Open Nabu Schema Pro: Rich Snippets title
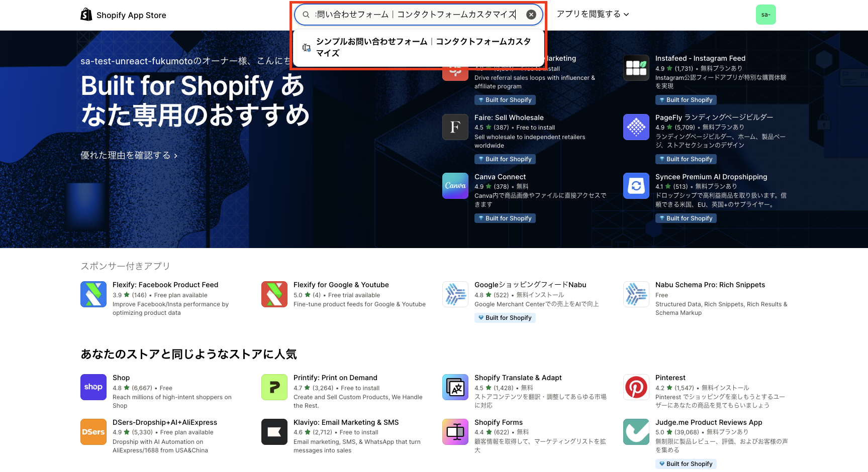This screenshot has width=868, height=472. click(x=710, y=285)
